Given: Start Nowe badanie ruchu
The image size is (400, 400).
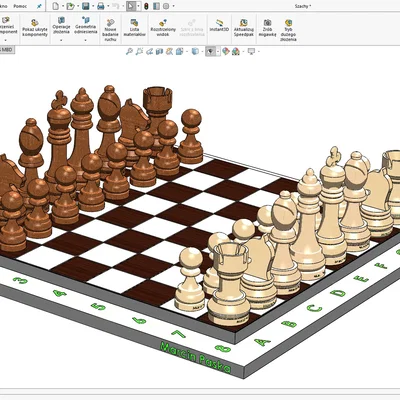Looking at the screenshot, I should [110, 30].
